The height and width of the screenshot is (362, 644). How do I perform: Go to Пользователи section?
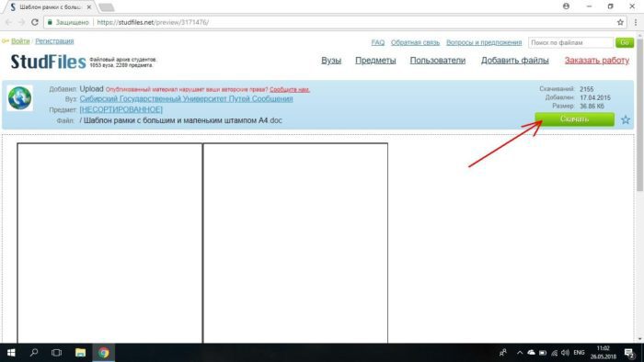[x=437, y=61]
